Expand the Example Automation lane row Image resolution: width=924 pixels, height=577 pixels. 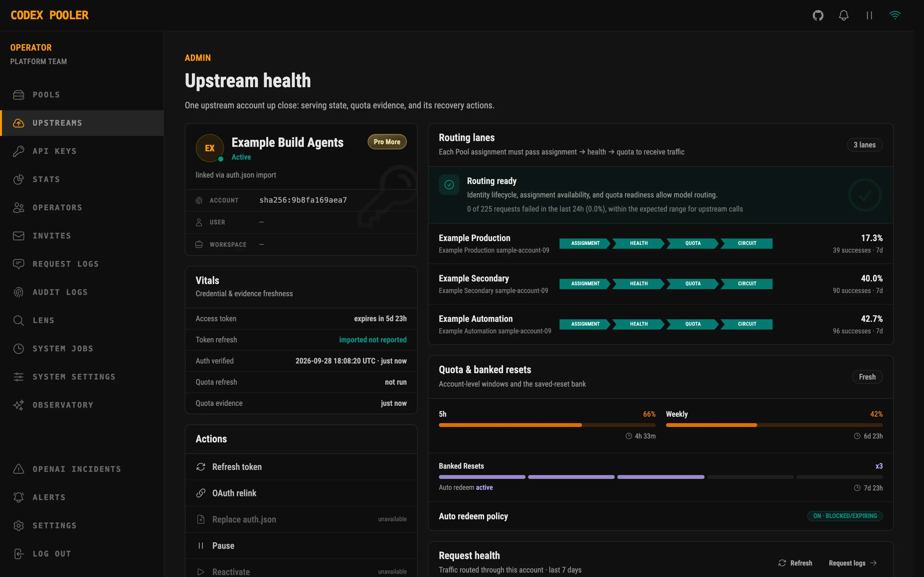[x=661, y=324]
